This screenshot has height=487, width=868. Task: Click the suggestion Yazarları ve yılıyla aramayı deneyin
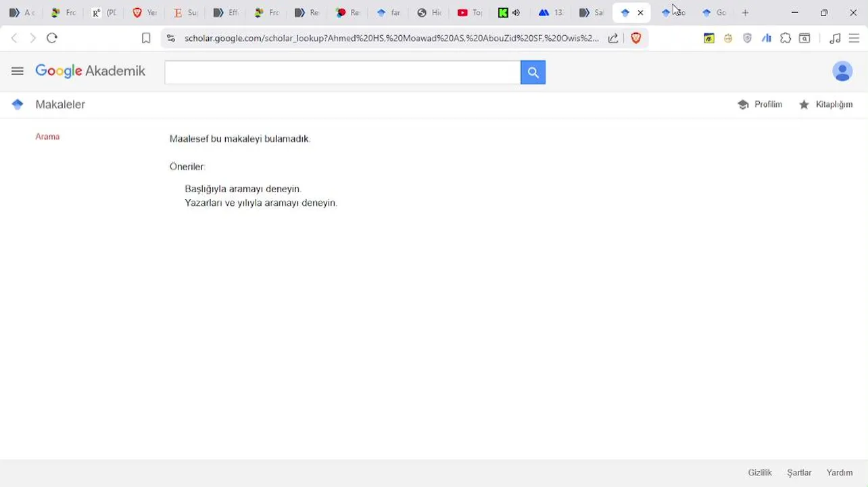pyautogui.click(x=261, y=203)
